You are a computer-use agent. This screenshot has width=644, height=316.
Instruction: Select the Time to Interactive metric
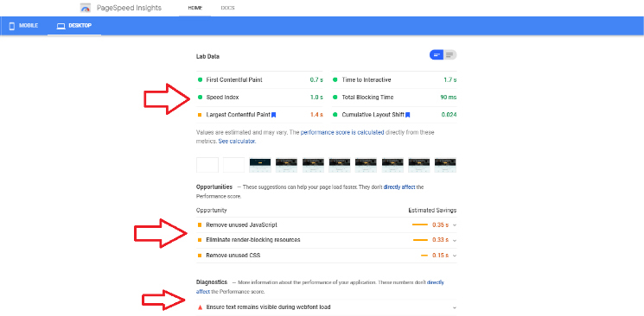[x=394, y=80]
